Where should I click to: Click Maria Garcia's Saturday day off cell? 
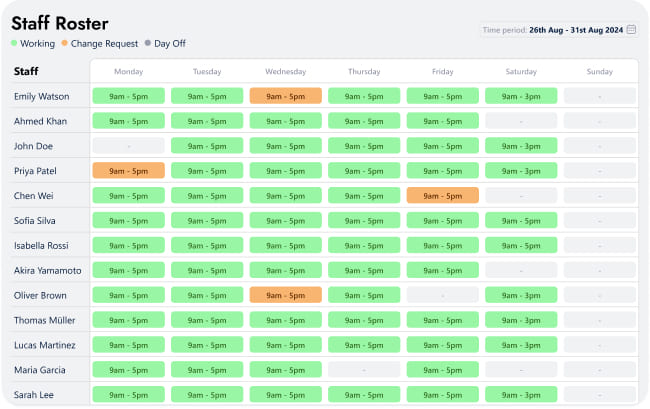point(521,370)
